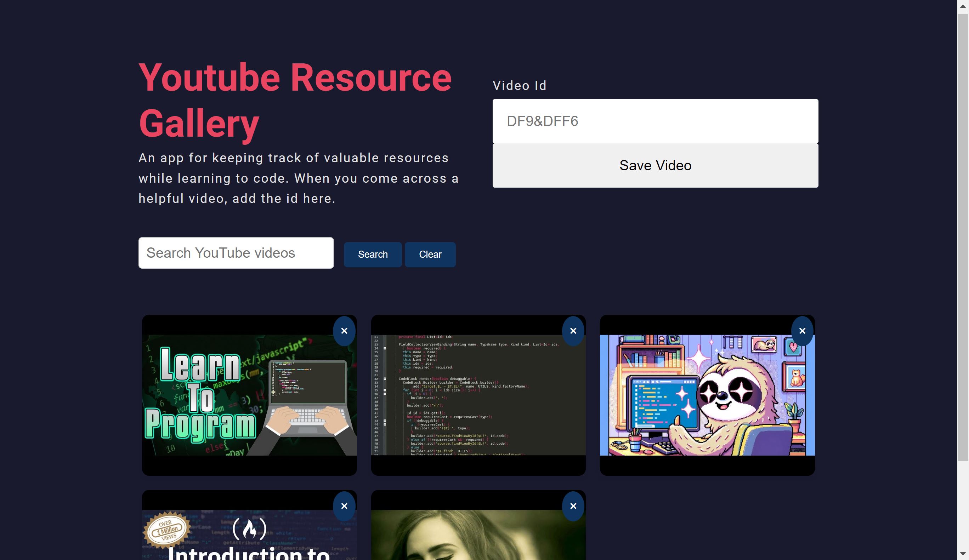Delete the pixel sloth video card
Image resolution: width=969 pixels, height=560 pixels.
pyautogui.click(x=802, y=331)
